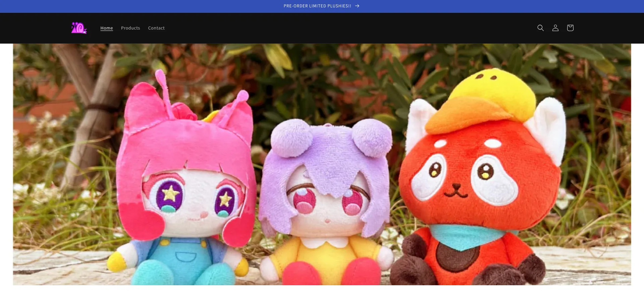Click the account login person icon
Image resolution: width=644 pixels, height=298 pixels.
(x=555, y=28)
